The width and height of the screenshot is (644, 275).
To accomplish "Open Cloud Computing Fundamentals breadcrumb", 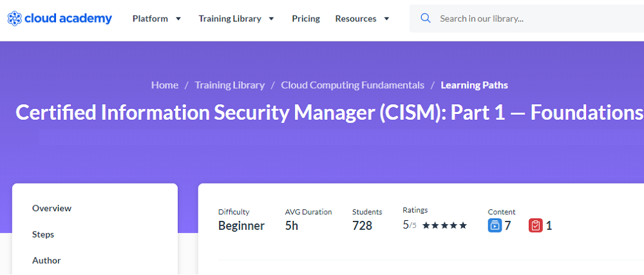I will (x=352, y=85).
